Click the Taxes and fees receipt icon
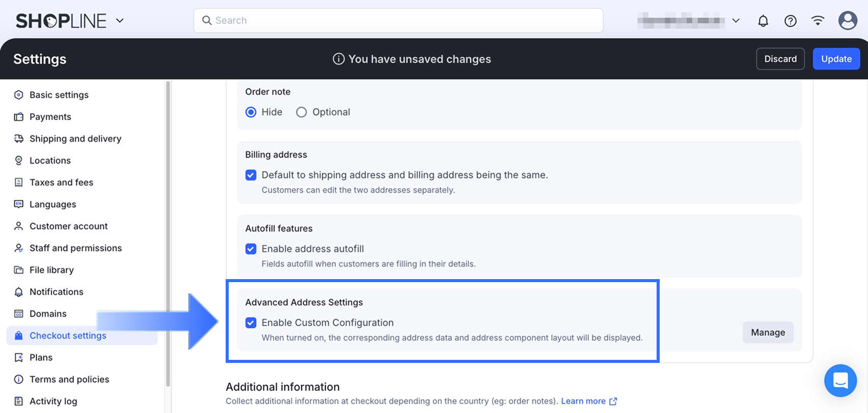Screen dimensions: 868x413 coord(19,182)
